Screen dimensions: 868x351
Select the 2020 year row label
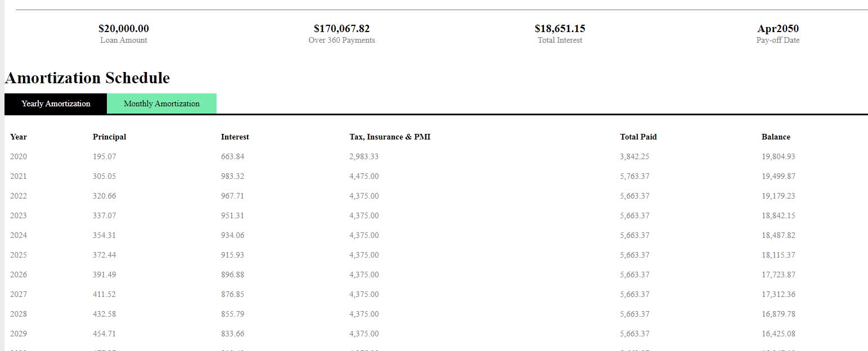[x=19, y=156]
